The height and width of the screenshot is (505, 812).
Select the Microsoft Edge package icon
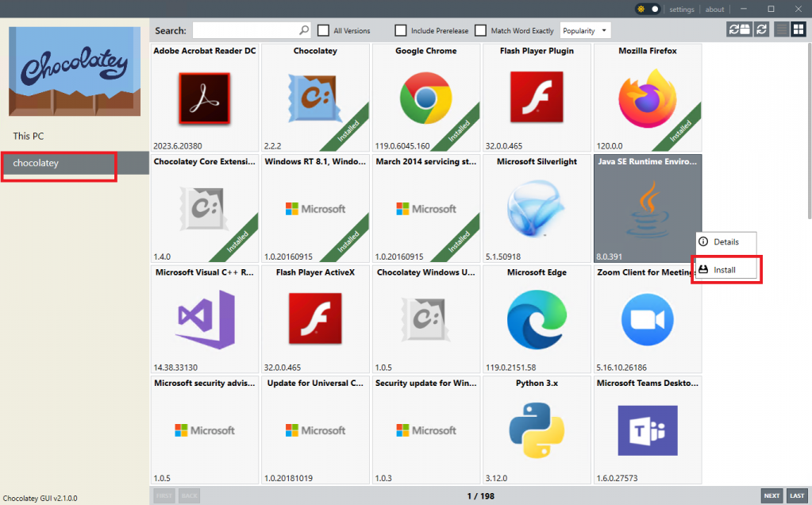coord(537,319)
